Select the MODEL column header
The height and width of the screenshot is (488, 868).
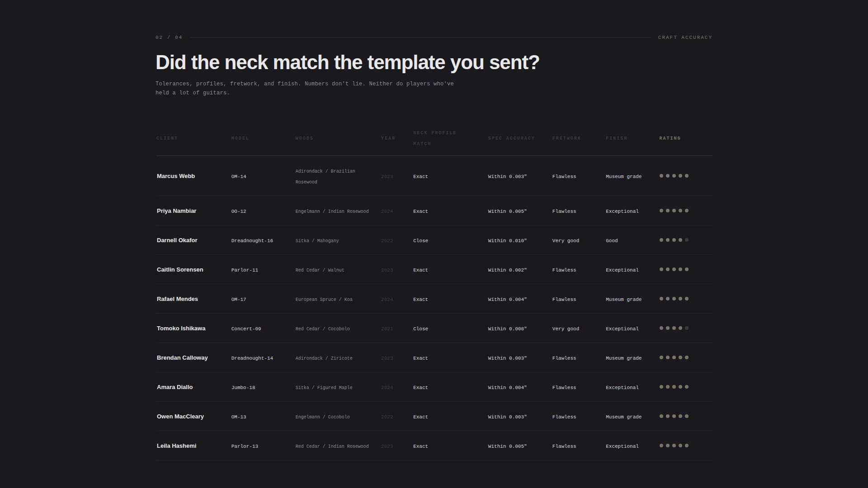pyautogui.click(x=240, y=138)
